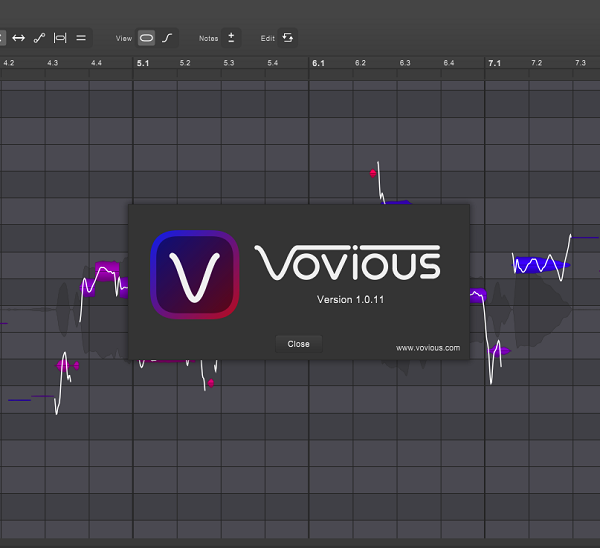Select the equals-sign level tool

tap(81, 38)
